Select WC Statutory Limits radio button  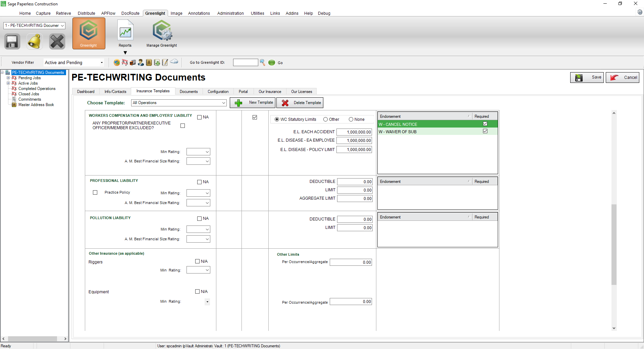(x=277, y=119)
